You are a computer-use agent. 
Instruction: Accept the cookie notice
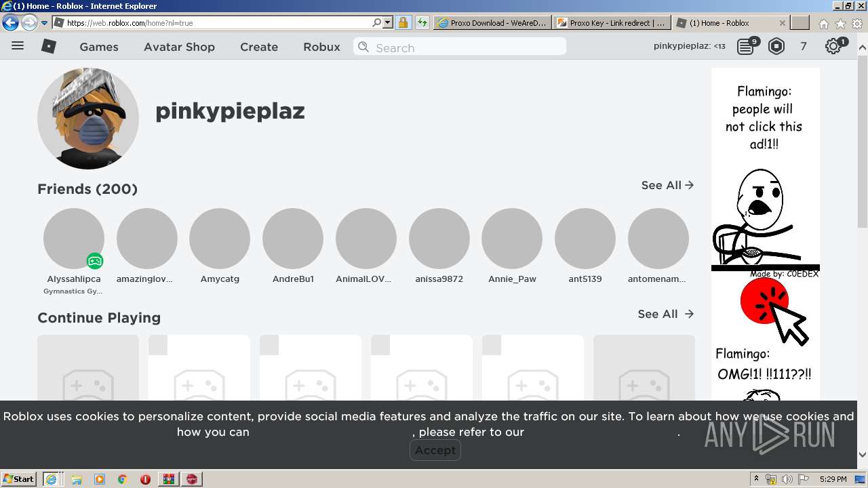435,450
